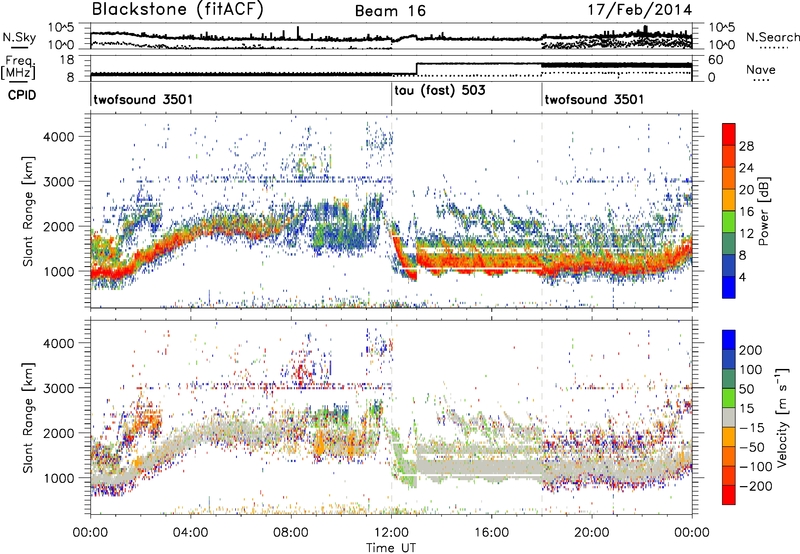
Task: Click the N.Search legend label
Action: 772,37
